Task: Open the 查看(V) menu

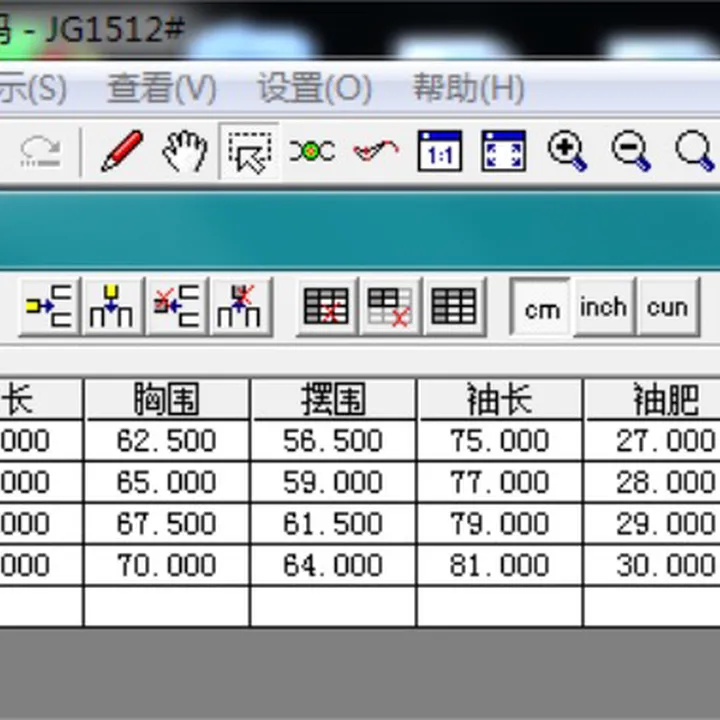Action: (x=161, y=89)
